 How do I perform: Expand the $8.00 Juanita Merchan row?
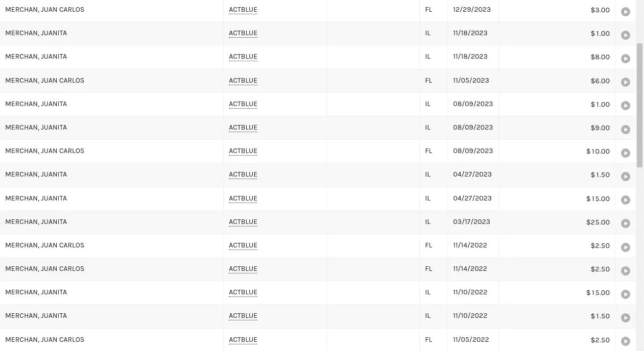625,59
